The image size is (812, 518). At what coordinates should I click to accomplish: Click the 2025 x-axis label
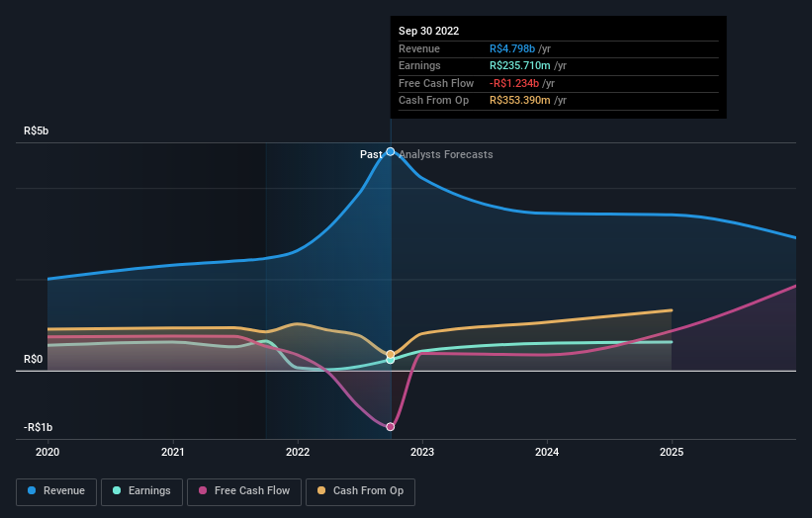click(672, 452)
